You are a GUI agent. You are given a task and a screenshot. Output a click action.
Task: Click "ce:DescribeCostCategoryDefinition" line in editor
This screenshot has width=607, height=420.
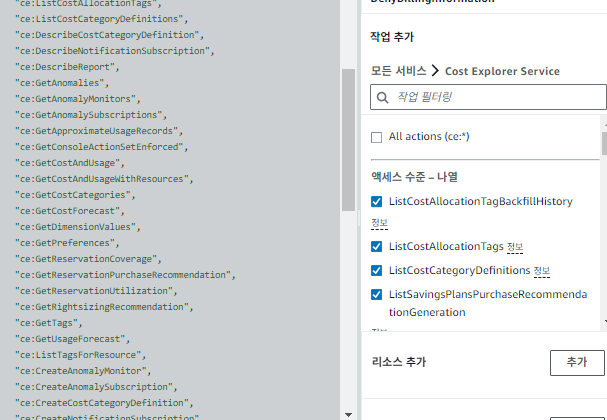pyautogui.click(x=109, y=35)
